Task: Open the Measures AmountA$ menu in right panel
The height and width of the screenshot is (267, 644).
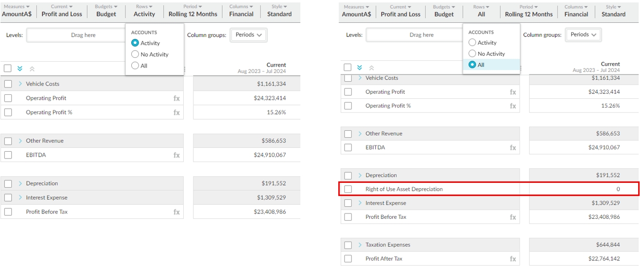Action: click(x=356, y=11)
